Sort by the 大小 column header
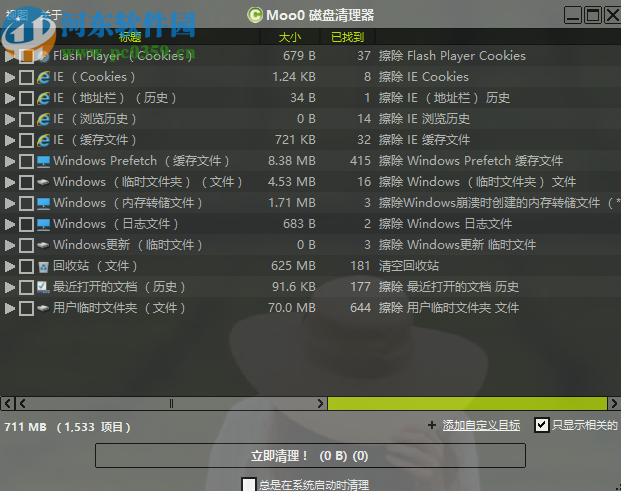The image size is (621, 491). pyautogui.click(x=290, y=37)
